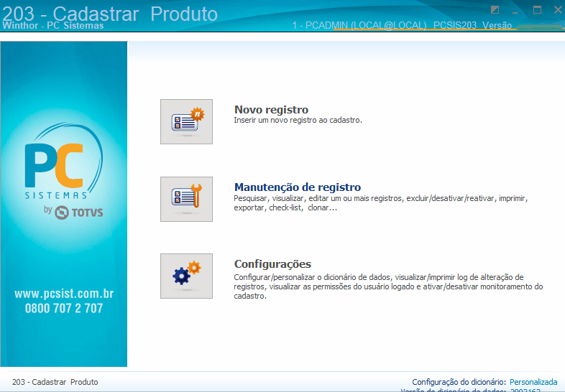565x392 pixels.
Task: Click the 'Configurar/personalizar o dicionário' description text
Action: [388, 286]
